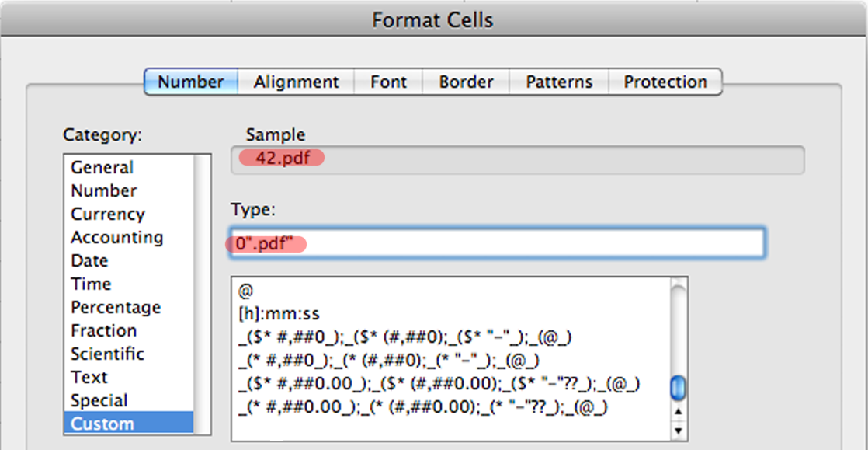Select the Time category

[89, 284]
